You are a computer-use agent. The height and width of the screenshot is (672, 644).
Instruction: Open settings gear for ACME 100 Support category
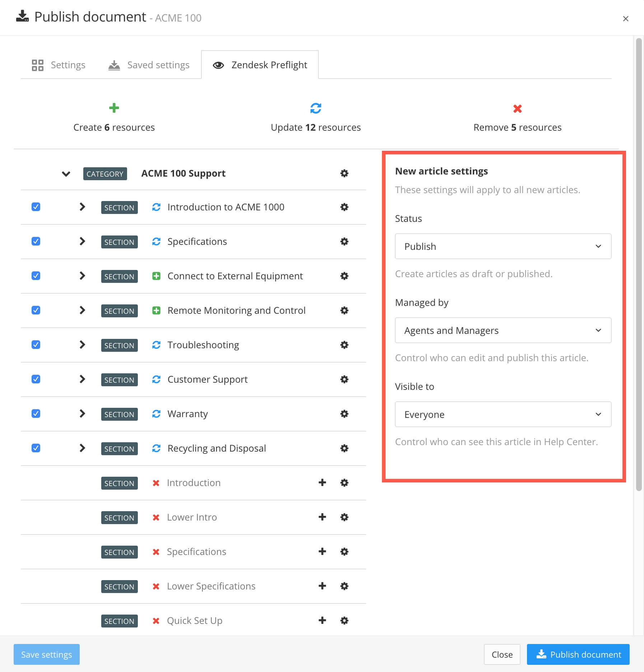[x=344, y=173]
